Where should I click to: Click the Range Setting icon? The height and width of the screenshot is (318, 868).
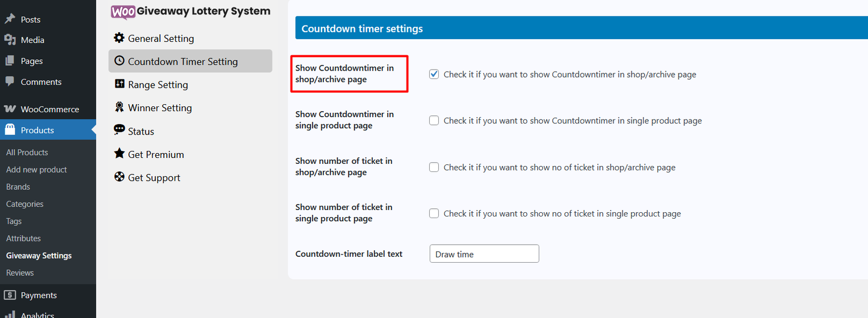tap(119, 84)
